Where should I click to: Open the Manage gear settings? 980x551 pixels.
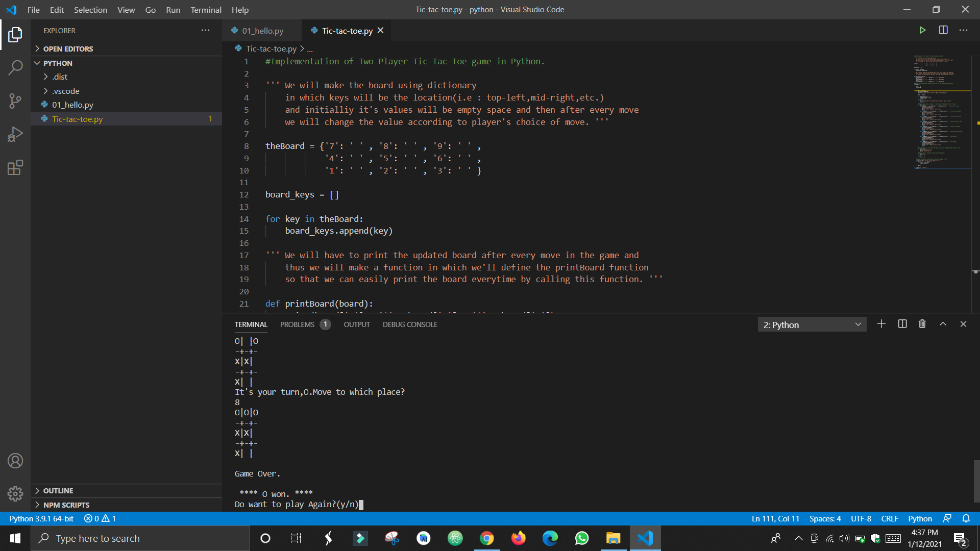15,493
